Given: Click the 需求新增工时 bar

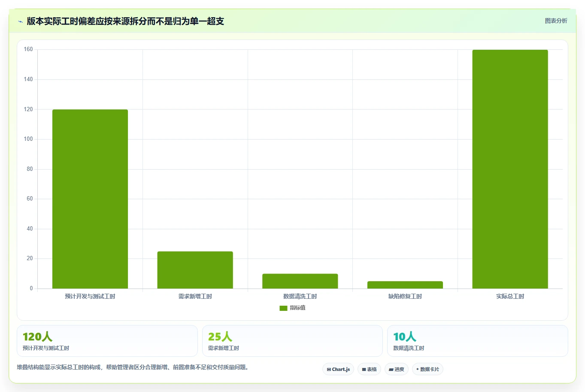Looking at the screenshot, I should [x=195, y=270].
